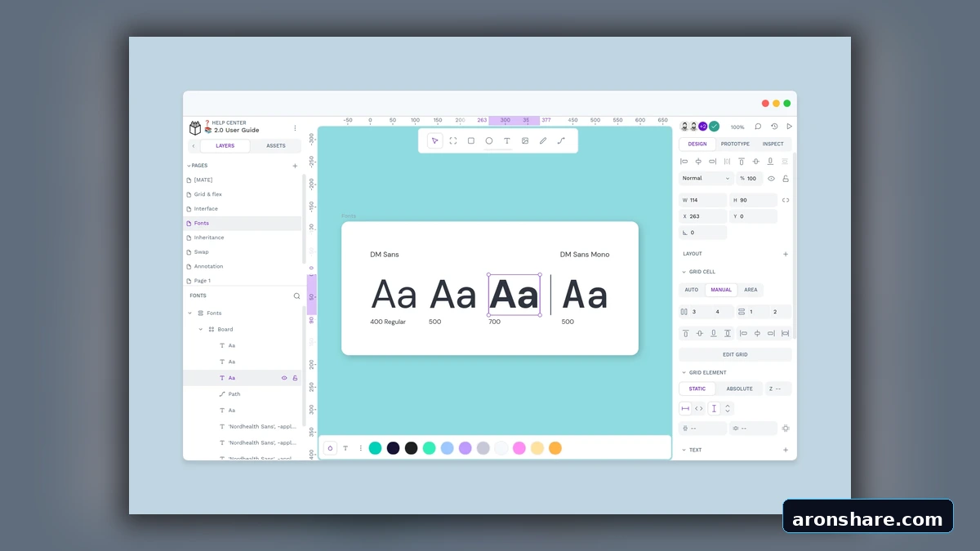The width and height of the screenshot is (980, 551).
Task: Add a new page with the plus icon
Action: pyautogui.click(x=295, y=166)
